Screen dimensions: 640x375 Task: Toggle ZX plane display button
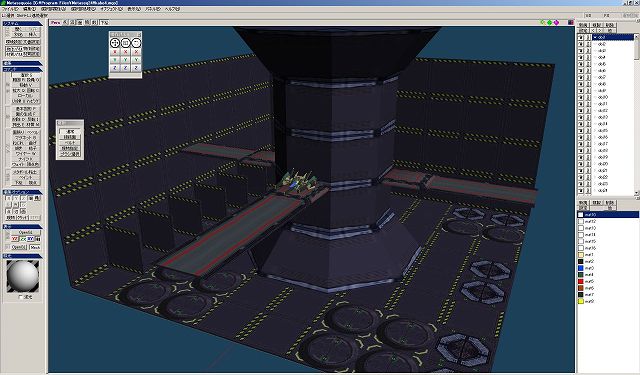pos(23,239)
